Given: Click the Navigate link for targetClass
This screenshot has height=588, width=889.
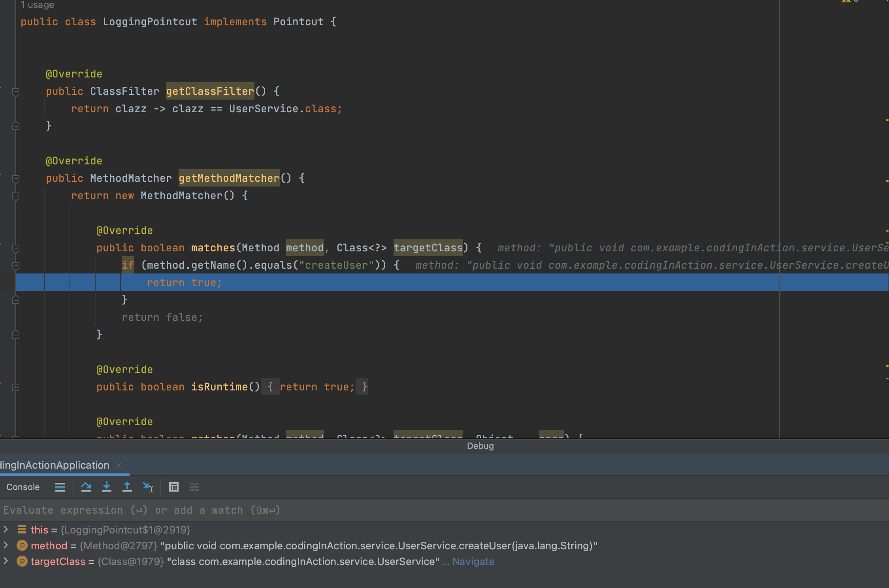Looking at the screenshot, I should pos(473,562).
